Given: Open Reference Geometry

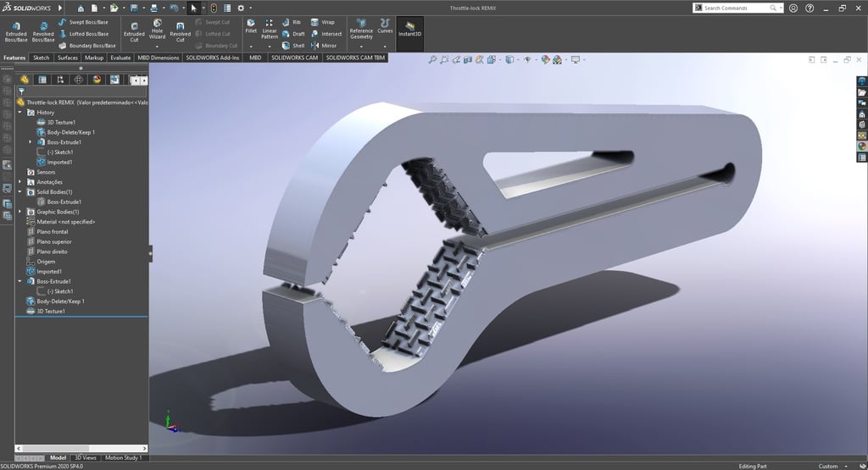Looking at the screenshot, I should pyautogui.click(x=361, y=29).
